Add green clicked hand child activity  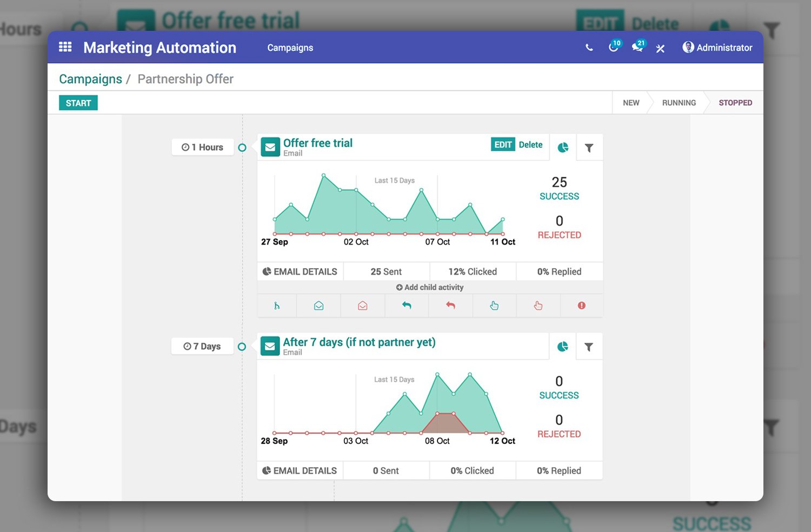pos(494,306)
